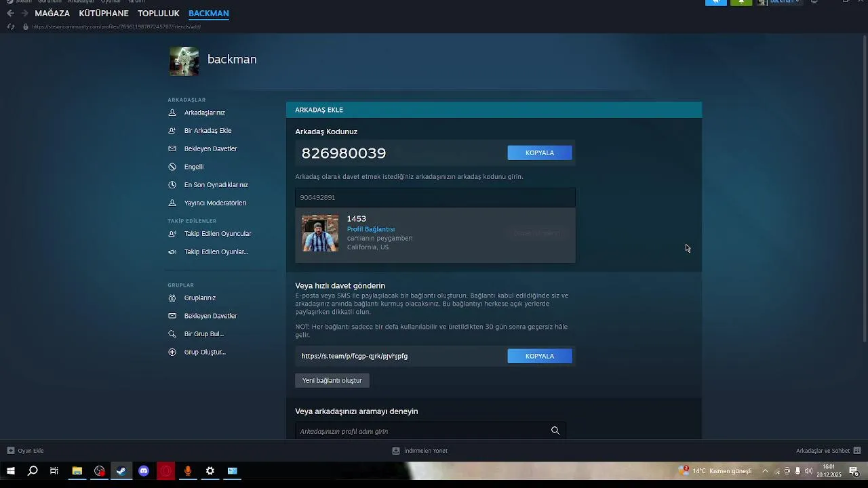
Task: Open the MAĞAZA tab
Action: click(x=52, y=13)
